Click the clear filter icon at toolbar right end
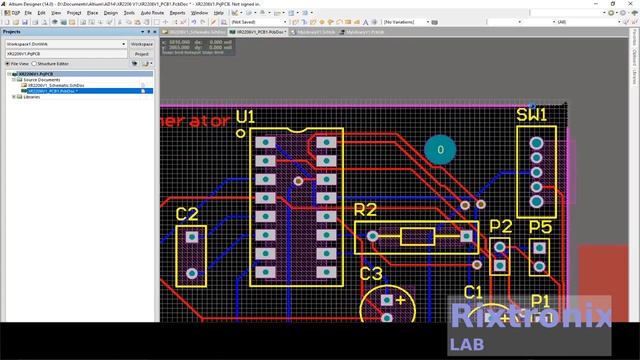 (x=635, y=22)
